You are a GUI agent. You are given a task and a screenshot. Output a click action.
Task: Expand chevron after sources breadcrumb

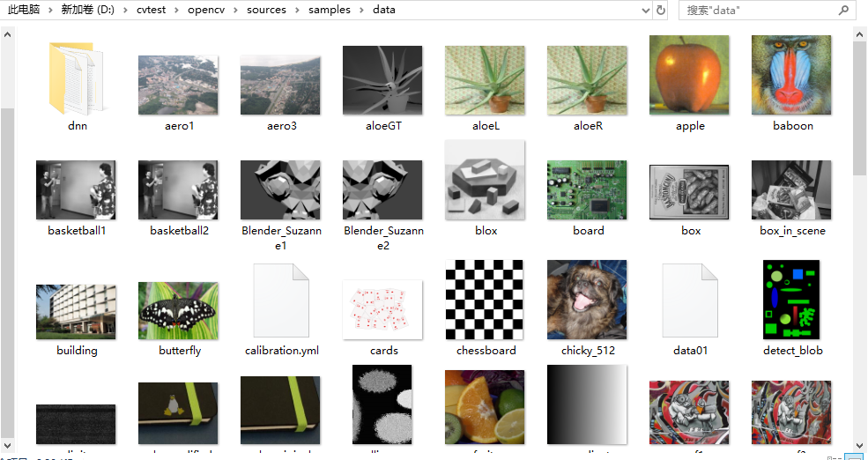click(x=297, y=10)
